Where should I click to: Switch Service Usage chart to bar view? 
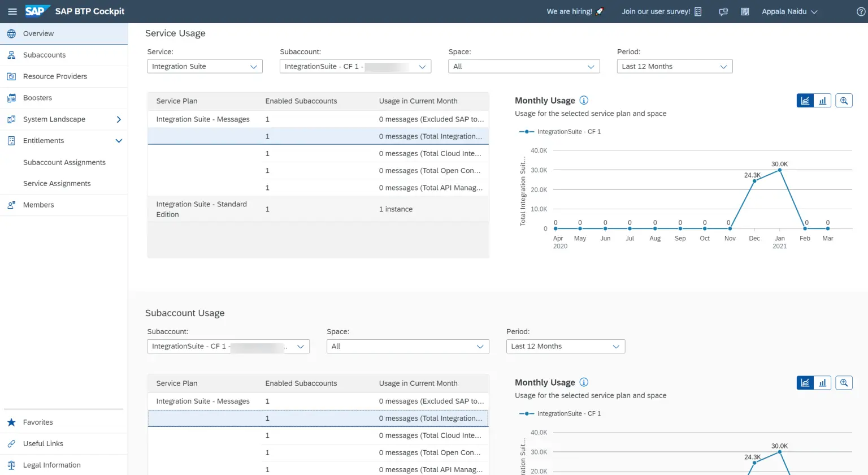[822, 101]
